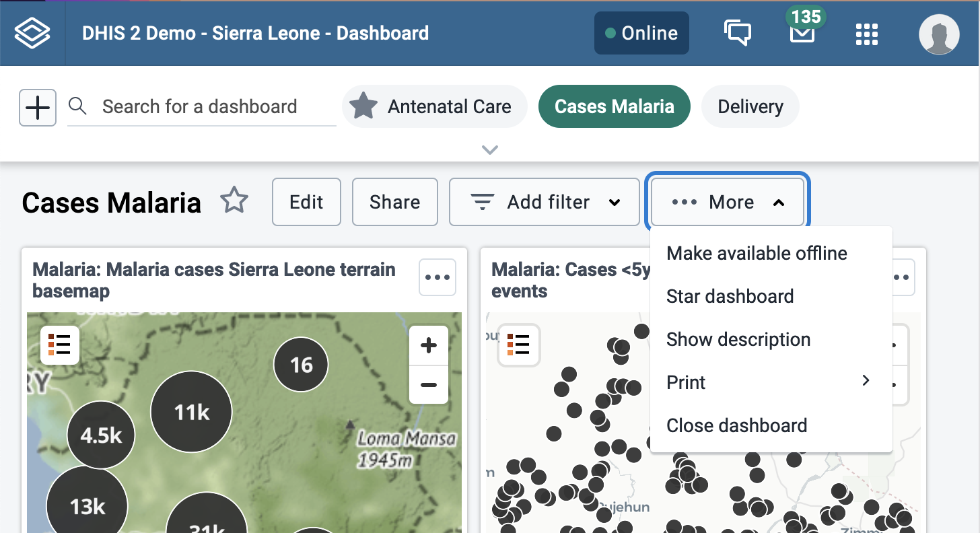Image resolution: width=980 pixels, height=533 pixels.
Task: Toggle Make available offline for this dashboard
Action: [x=757, y=253]
